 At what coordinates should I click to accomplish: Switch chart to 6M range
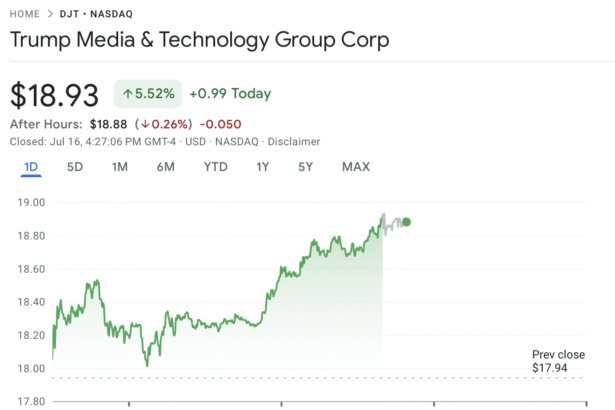[165, 167]
